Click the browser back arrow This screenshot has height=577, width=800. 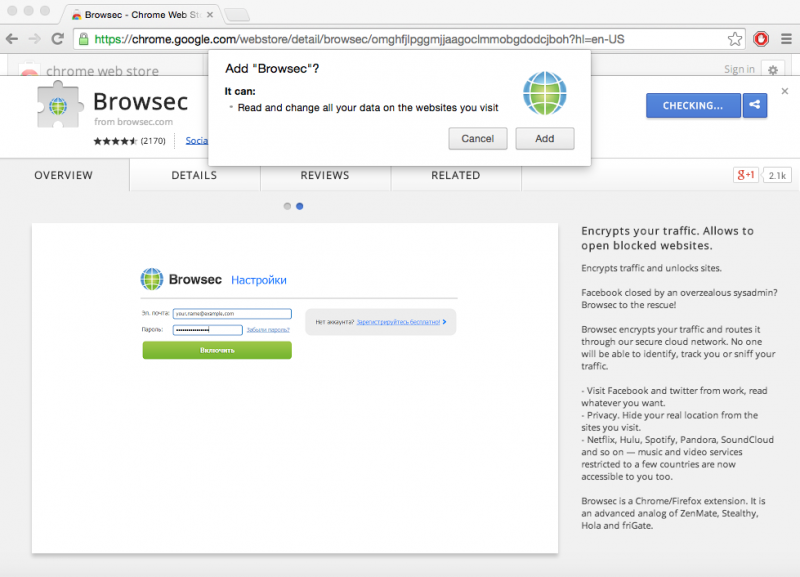(12, 39)
